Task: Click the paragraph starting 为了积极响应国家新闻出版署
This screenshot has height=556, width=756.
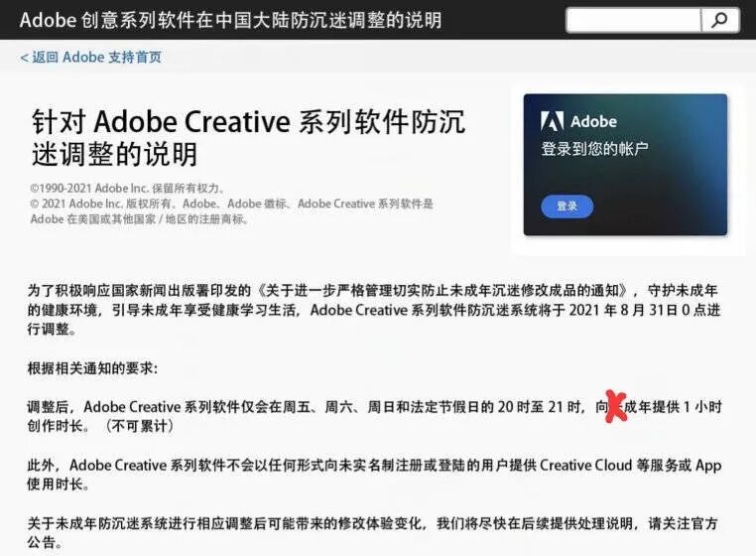Action: (374, 310)
